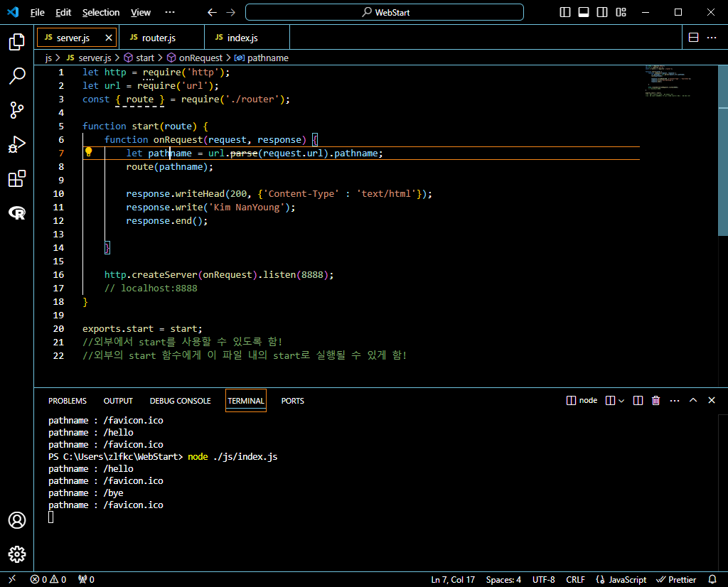Close the server.js tab
This screenshot has width=728, height=587.
point(109,38)
